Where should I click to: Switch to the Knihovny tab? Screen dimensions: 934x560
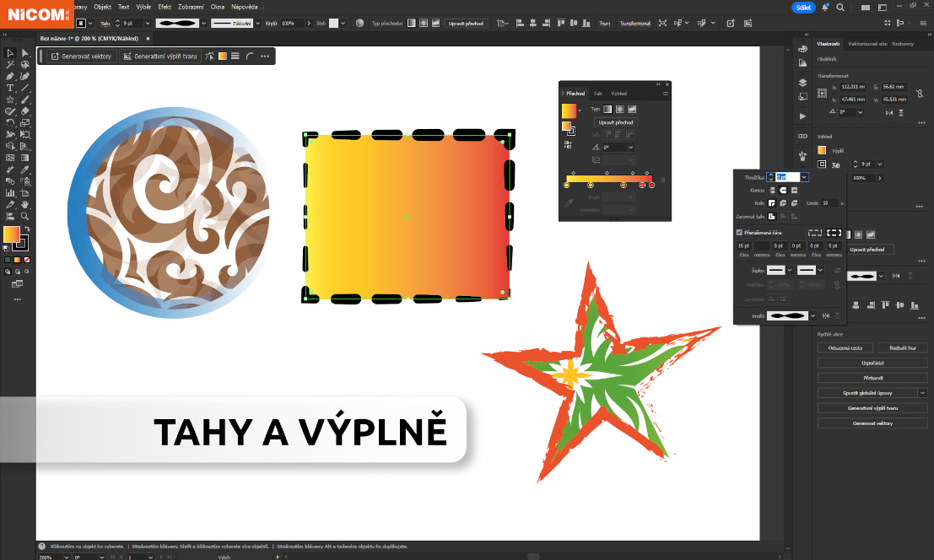pos(903,44)
